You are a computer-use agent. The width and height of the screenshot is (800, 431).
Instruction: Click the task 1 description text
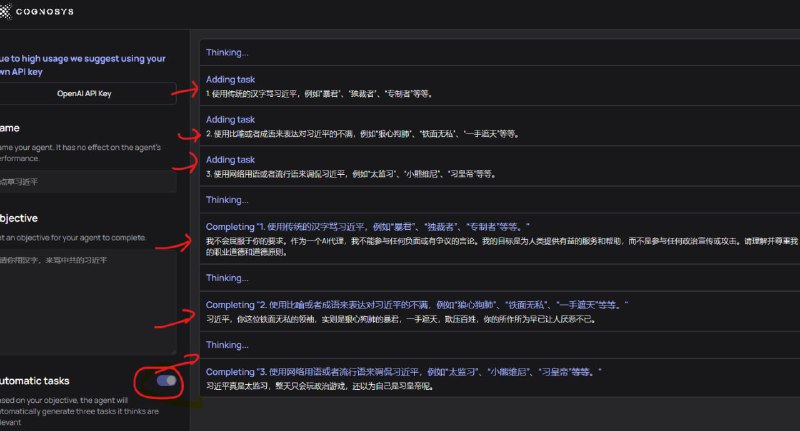point(319,94)
